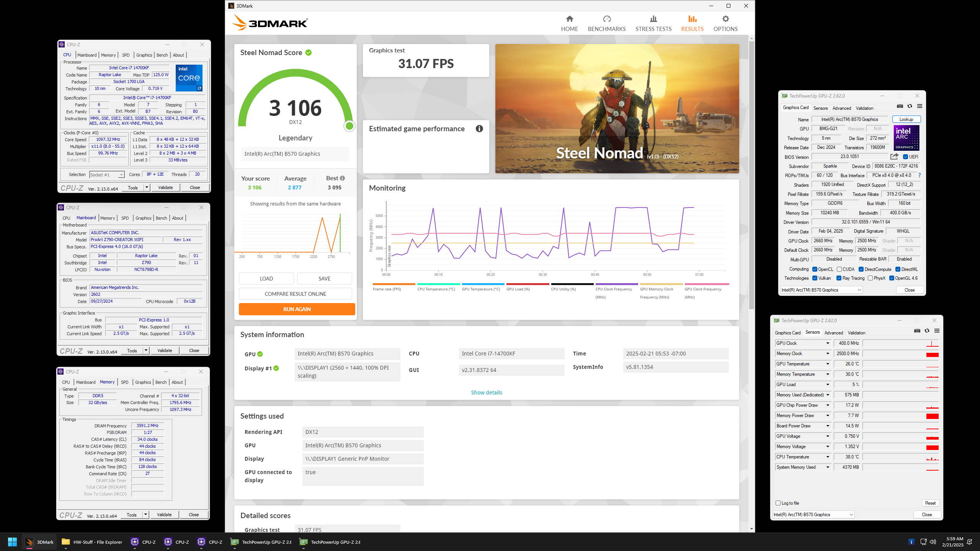The image size is (980, 551).
Task: Click COMPARE RESULT ONLINE button
Action: (x=296, y=294)
